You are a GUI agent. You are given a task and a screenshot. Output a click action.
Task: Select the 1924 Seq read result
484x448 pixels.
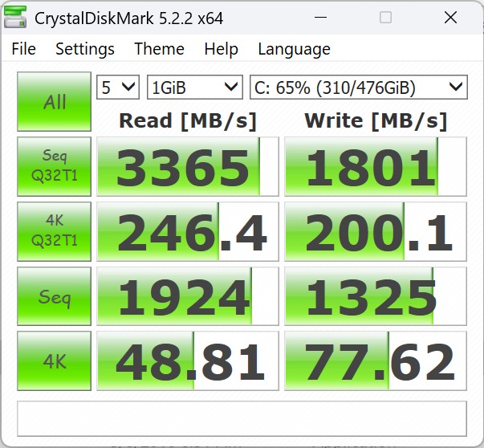188,296
